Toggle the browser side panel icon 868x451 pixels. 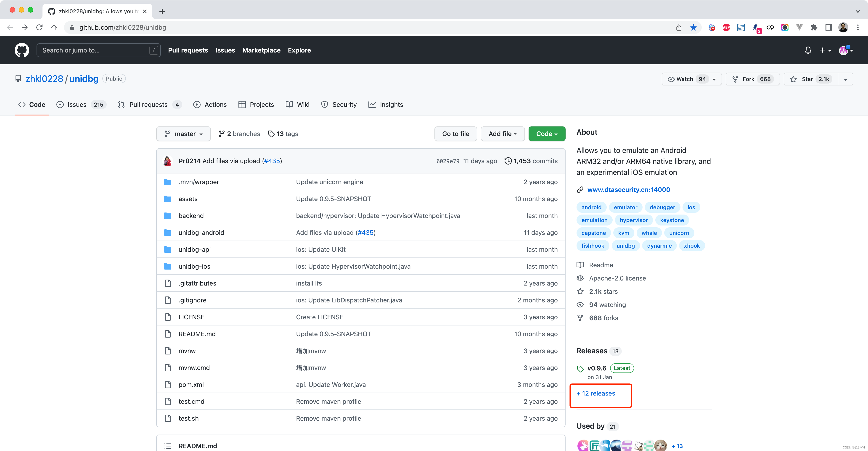point(828,27)
